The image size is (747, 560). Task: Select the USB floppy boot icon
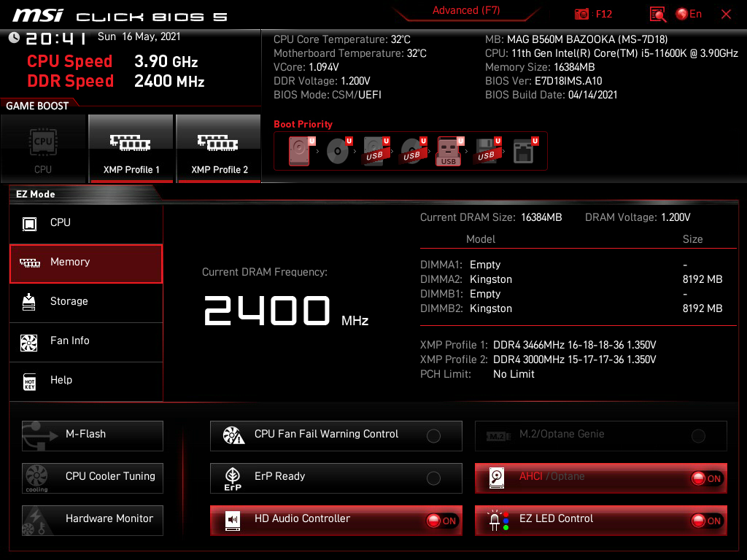click(487, 151)
